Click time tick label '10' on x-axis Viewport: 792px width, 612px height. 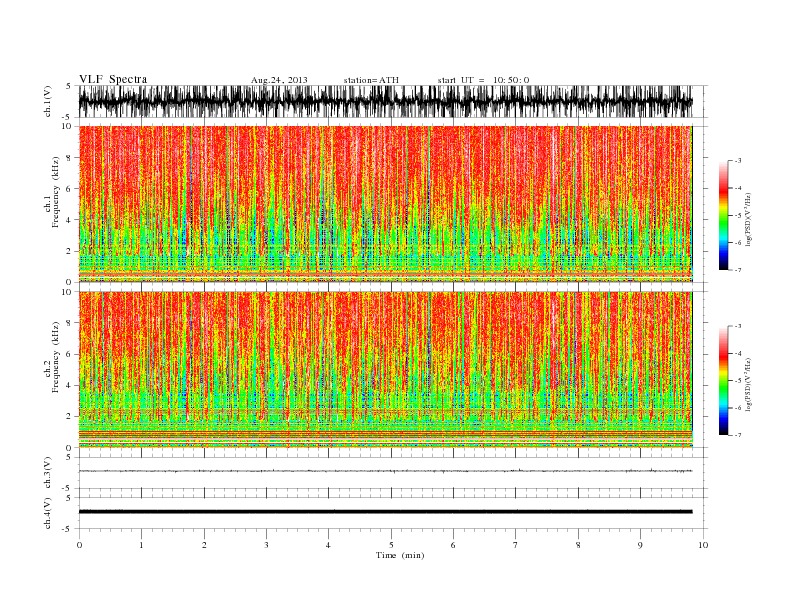click(703, 545)
